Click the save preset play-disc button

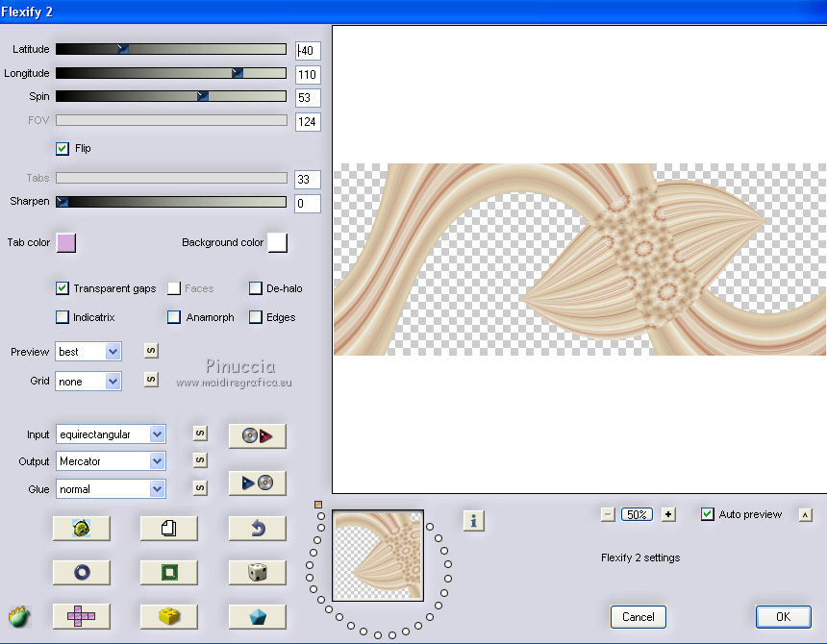point(258,483)
